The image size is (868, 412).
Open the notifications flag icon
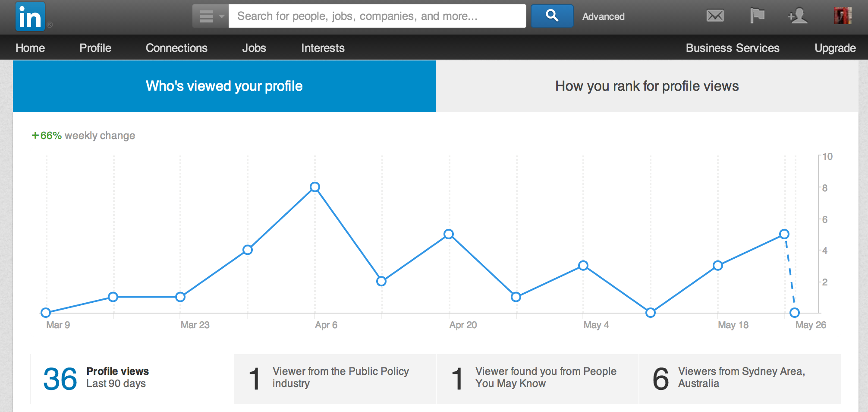[757, 16]
